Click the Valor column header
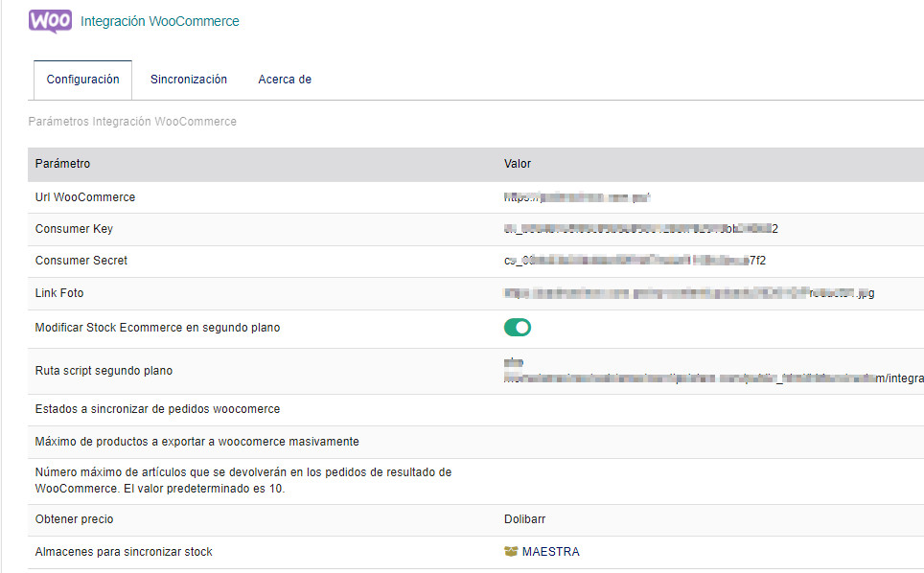924x573 pixels. pos(518,164)
